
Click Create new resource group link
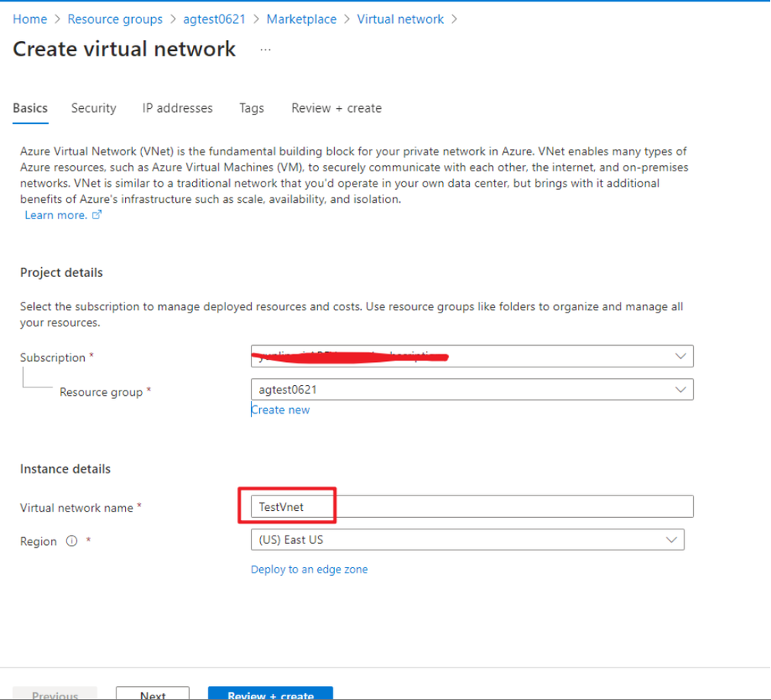280,410
